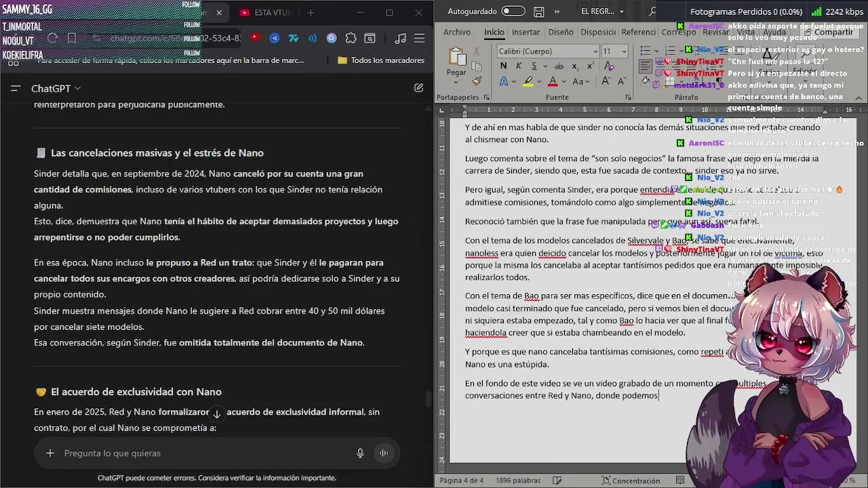Viewport: 868px width, 488px height.
Task: Click the blue search extension icon
Action: pyautogui.click(x=332, y=39)
